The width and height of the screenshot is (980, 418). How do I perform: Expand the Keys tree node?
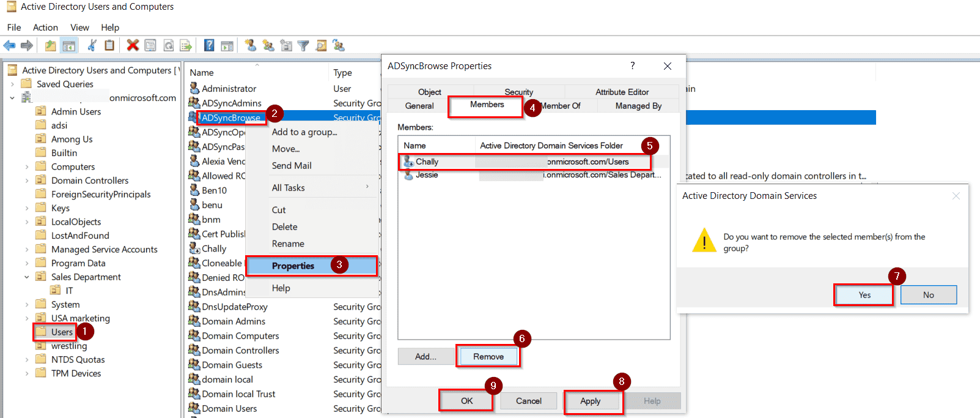tap(27, 208)
